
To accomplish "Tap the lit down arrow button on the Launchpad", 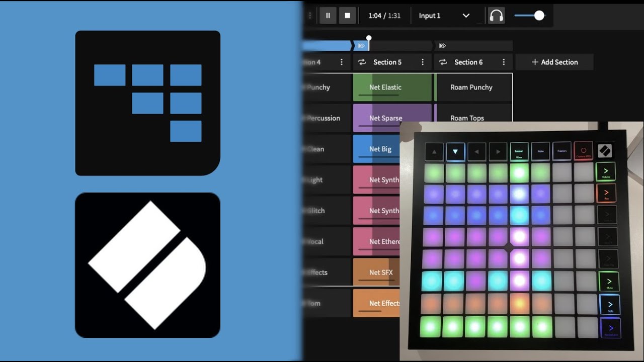I will 456,151.
